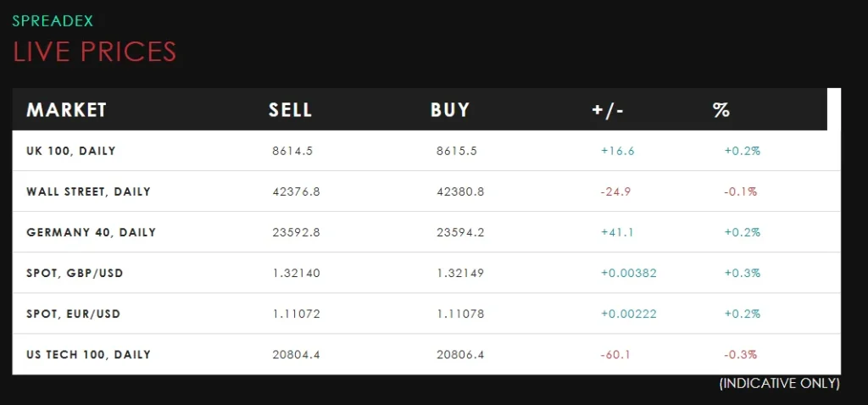This screenshot has height=405, width=868.
Task: Open the US Tech 100, Daily market
Action: (x=88, y=354)
